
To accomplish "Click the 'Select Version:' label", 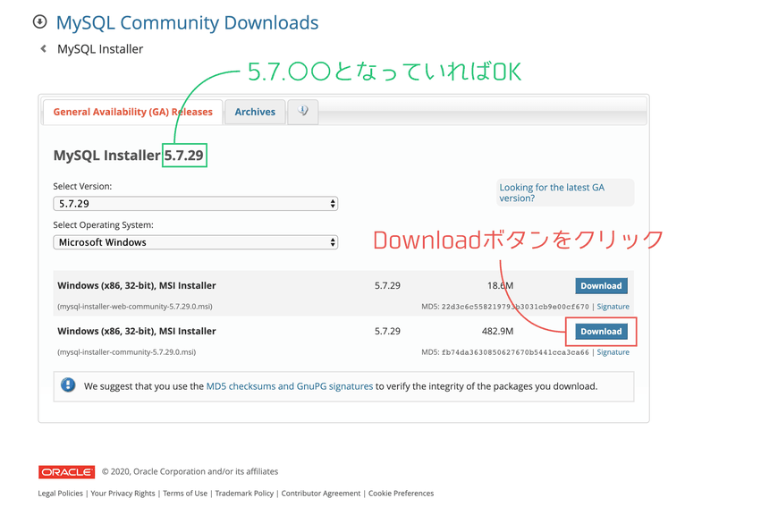I will point(82,187).
